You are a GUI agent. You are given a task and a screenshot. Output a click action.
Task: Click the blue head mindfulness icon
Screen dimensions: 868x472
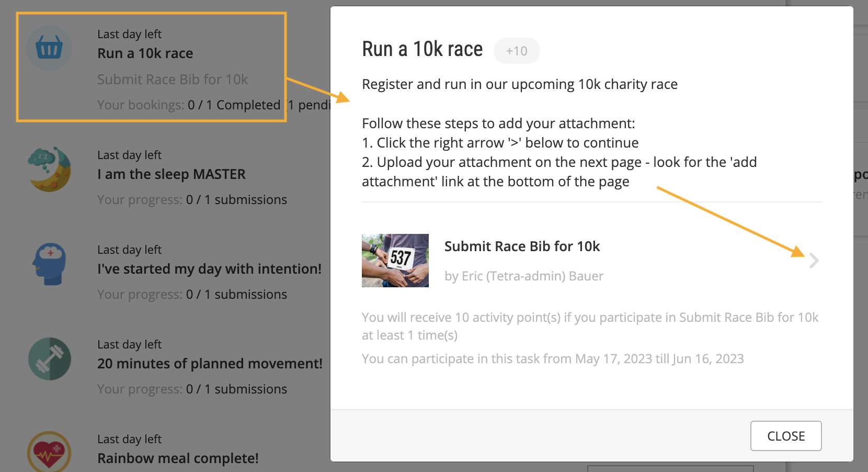coord(49,264)
